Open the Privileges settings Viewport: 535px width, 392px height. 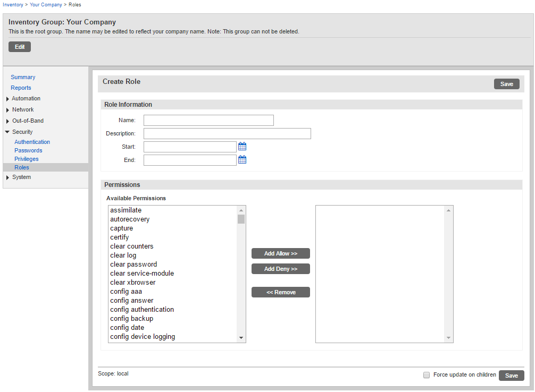(26, 158)
